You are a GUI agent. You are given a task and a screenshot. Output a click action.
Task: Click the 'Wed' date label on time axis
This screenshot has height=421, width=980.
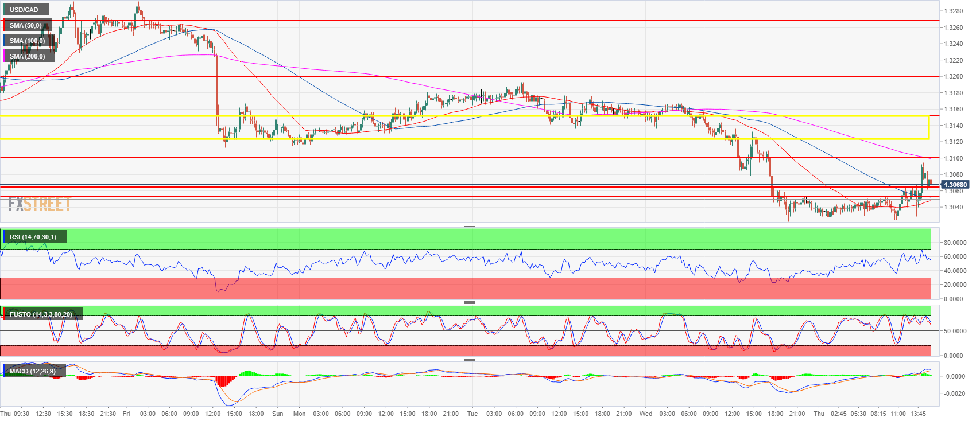(x=646, y=414)
